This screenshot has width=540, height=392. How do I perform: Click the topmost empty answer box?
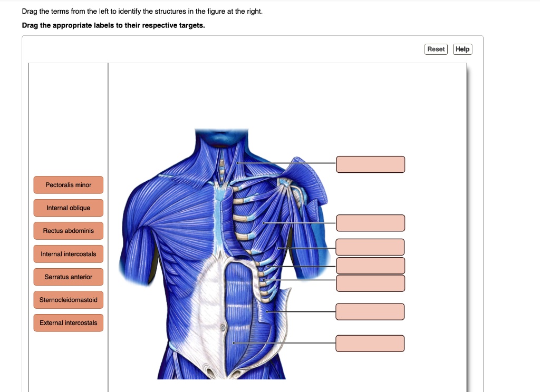[370, 164]
